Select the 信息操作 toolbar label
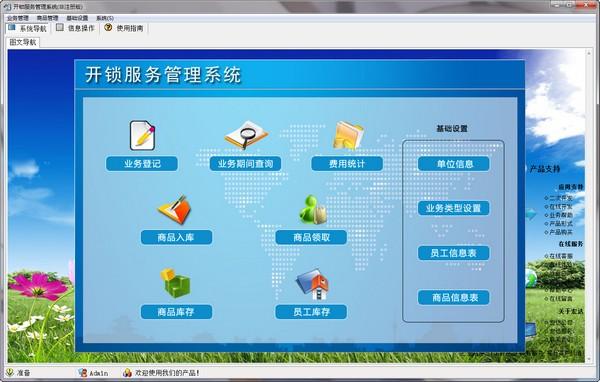The height and width of the screenshot is (382, 600). tap(81, 28)
